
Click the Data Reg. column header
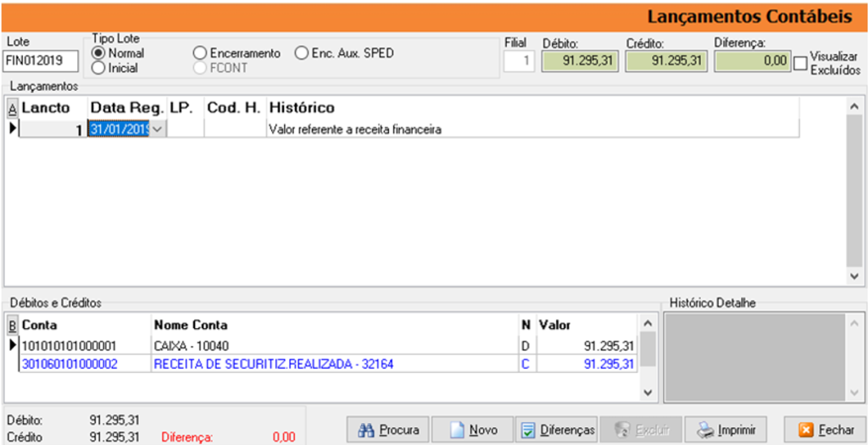click(x=127, y=108)
